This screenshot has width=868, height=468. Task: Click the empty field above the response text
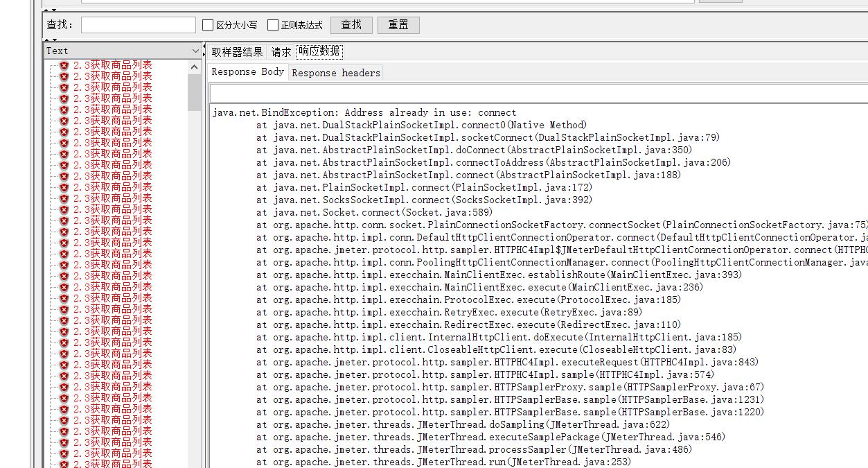click(x=538, y=93)
